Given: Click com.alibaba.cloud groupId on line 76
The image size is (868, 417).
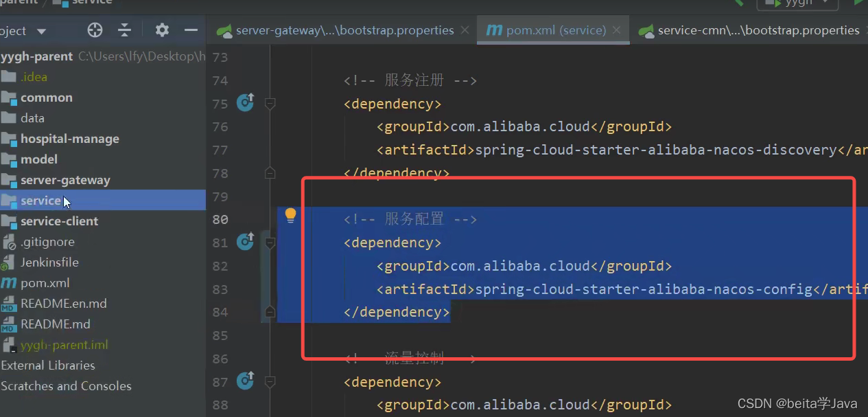Looking at the screenshot, I should [x=520, y=126].
